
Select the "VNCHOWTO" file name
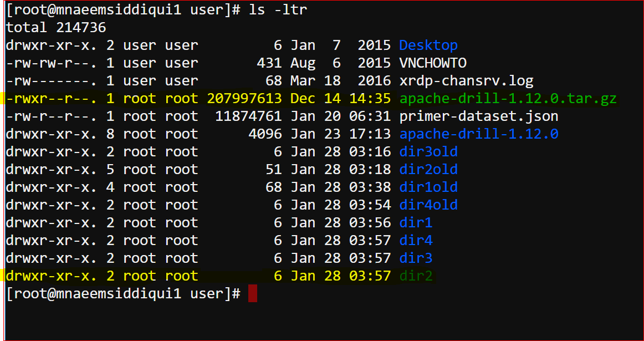pyautogui.click(x=433, y=63)
